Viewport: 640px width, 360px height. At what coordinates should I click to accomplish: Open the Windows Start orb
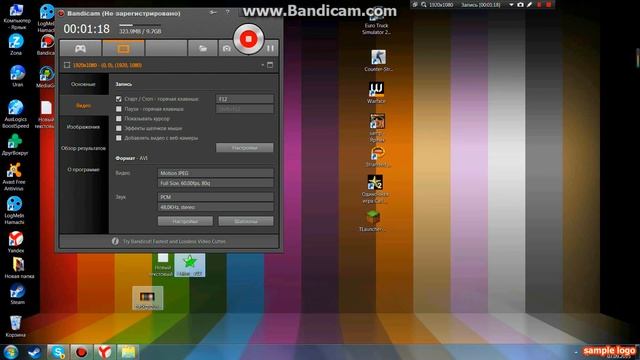click(x=11, y=352)
